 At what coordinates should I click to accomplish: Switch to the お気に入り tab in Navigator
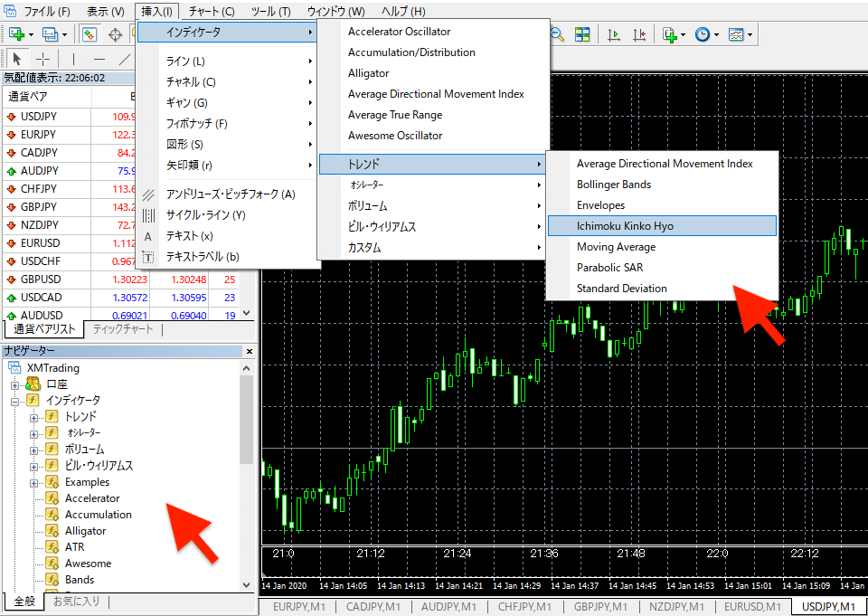click(x=76, y=601)
